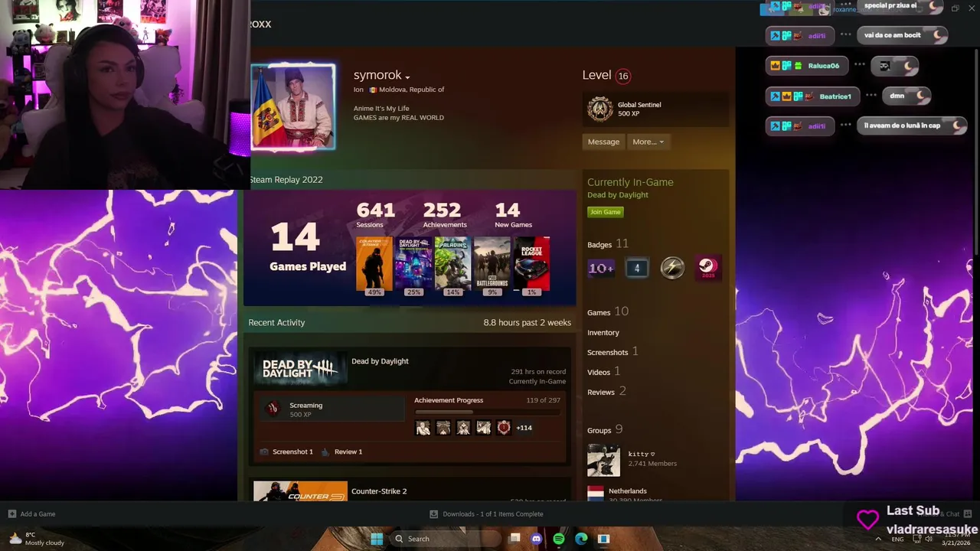Screen dimensions: 980x551
Task: Click the Join Game button
Action: [x=605, y=212]
